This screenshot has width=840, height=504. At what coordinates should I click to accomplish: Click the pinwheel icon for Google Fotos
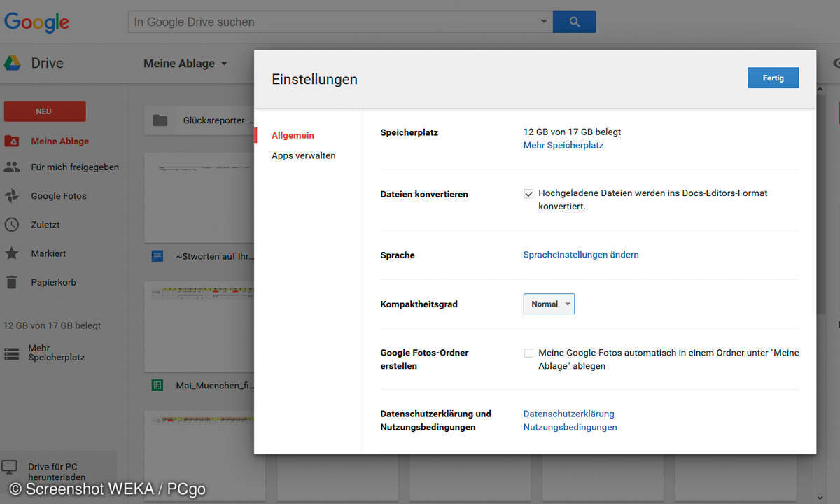pos(12,196)
